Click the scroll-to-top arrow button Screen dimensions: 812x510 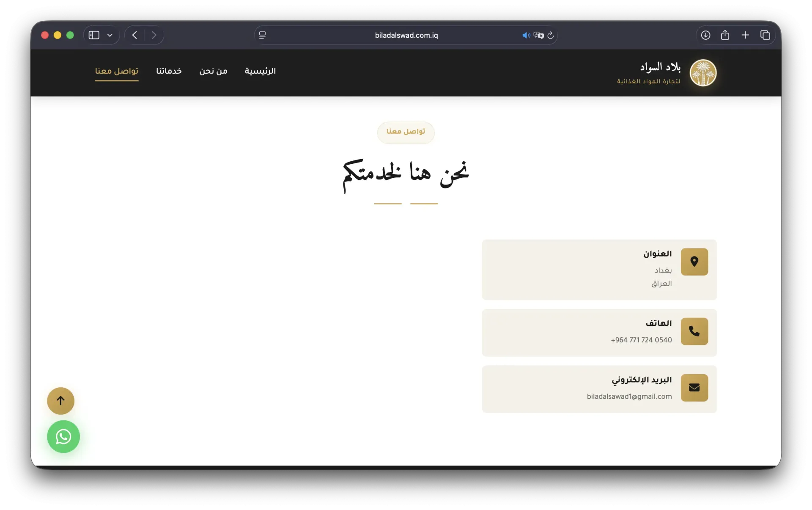pos(60,401)
